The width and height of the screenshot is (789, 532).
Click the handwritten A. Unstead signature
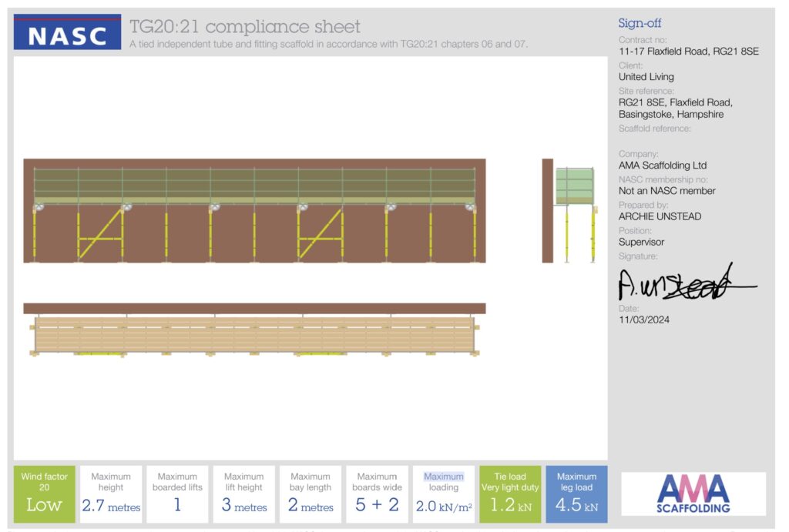[687, 282]
